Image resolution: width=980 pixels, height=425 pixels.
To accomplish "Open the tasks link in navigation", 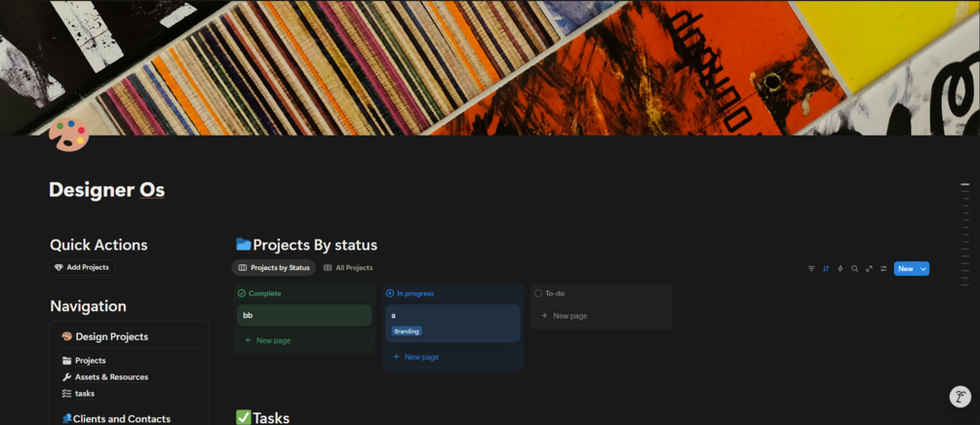I will click(x=78, y=394).
